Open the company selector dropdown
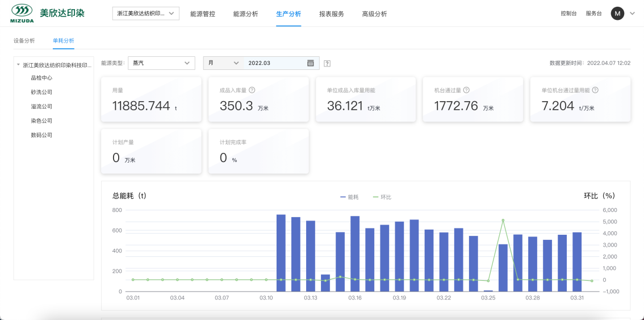 pos(145,14)
